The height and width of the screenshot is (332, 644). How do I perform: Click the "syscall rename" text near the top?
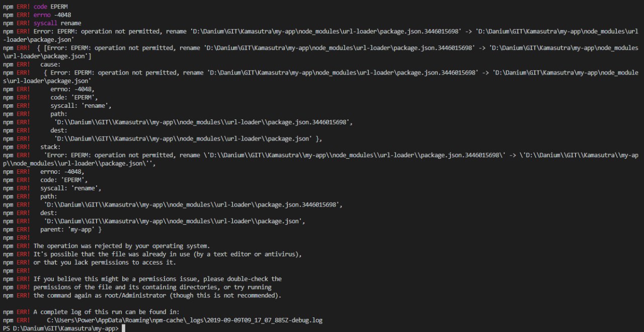pos(57,23)
